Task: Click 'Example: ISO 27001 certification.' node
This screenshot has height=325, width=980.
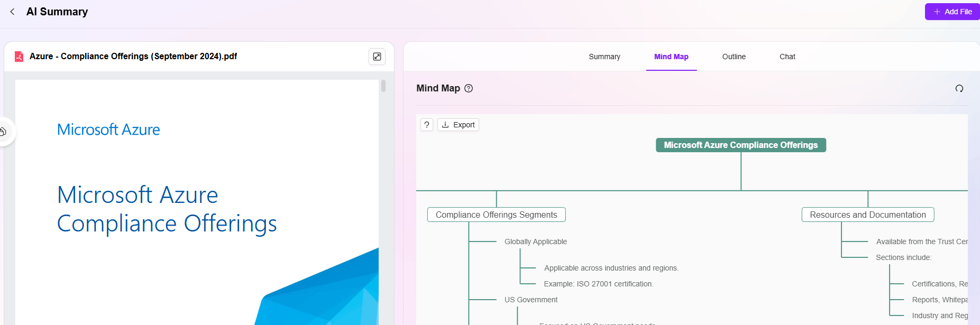Action: [599, 284]
